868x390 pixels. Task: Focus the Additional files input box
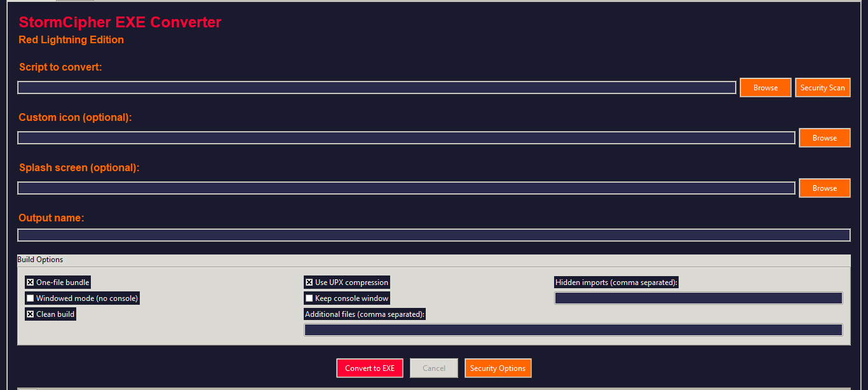coord(573,330)
